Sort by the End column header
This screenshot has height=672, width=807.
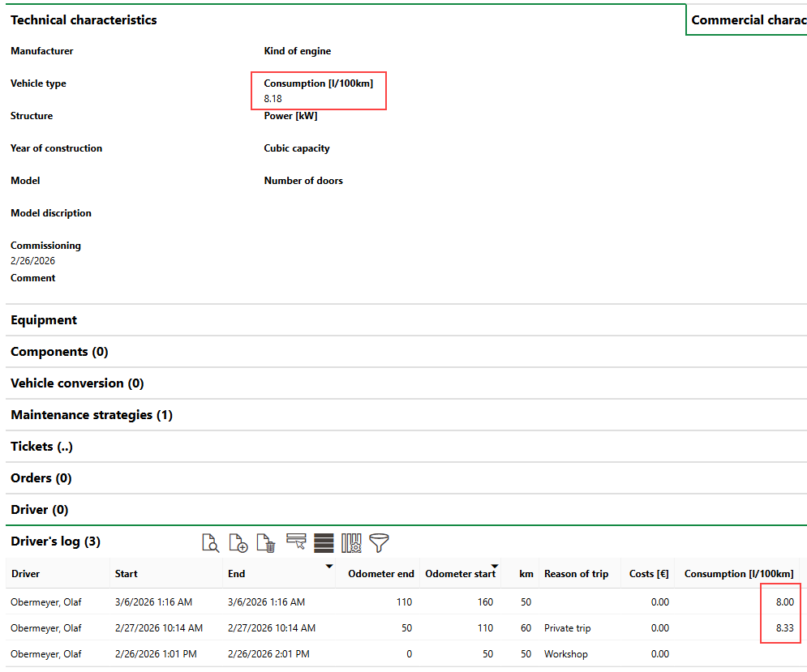click(237, 574)
